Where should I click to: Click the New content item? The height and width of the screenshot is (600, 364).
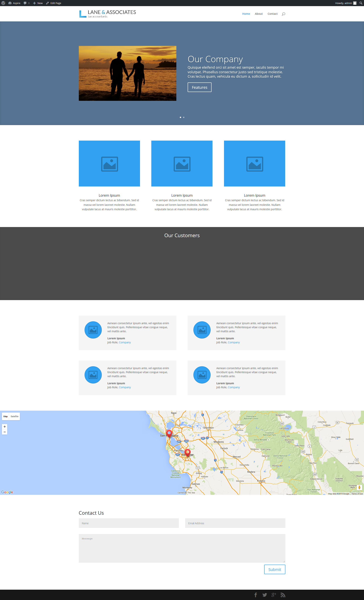38,3
